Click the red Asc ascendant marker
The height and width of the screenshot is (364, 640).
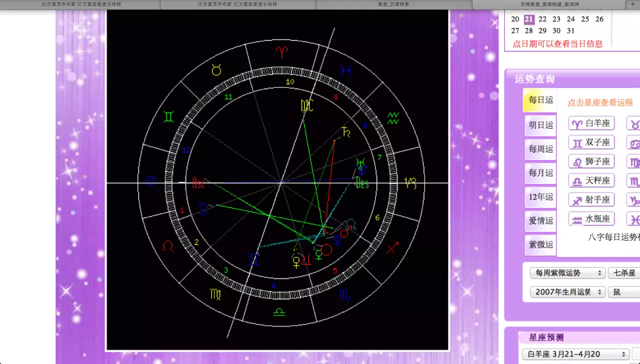[x=198, y=182]
